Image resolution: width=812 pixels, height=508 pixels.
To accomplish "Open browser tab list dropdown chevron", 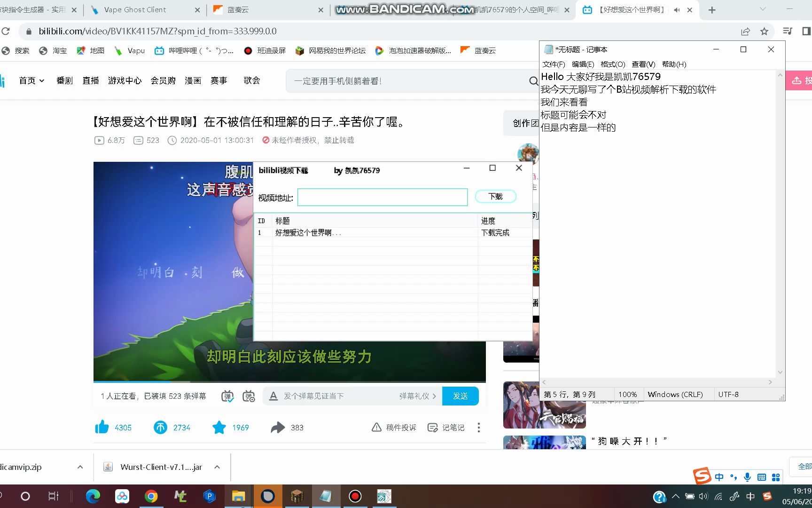I will point(762,9).
